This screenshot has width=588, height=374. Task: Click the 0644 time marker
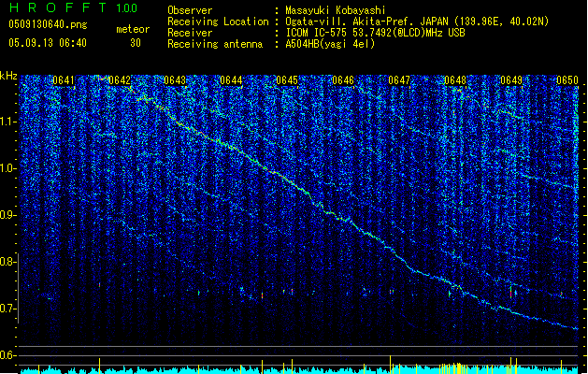(231, 80)
